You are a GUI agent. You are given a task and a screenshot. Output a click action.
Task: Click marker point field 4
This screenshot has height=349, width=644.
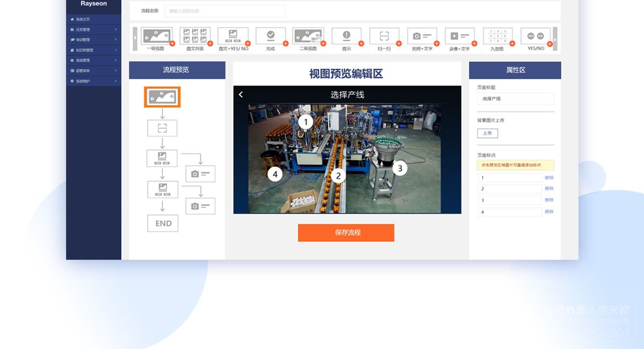click(510, 212)
